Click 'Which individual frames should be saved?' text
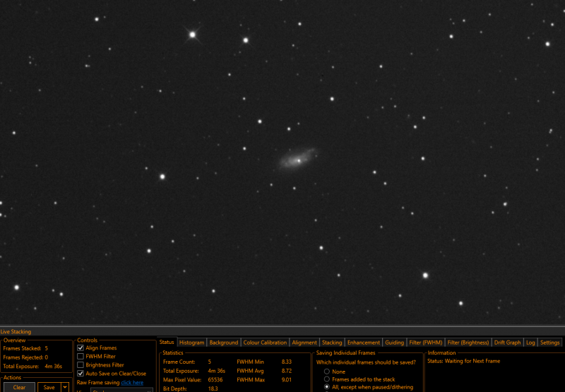 pyautogui.click(x=366, y=362)
